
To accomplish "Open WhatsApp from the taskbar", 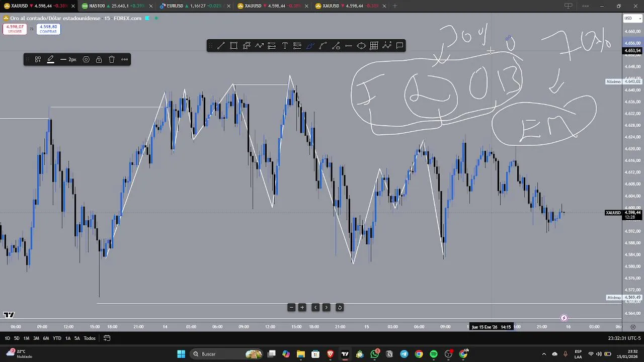I will click(x=375, y=354).
